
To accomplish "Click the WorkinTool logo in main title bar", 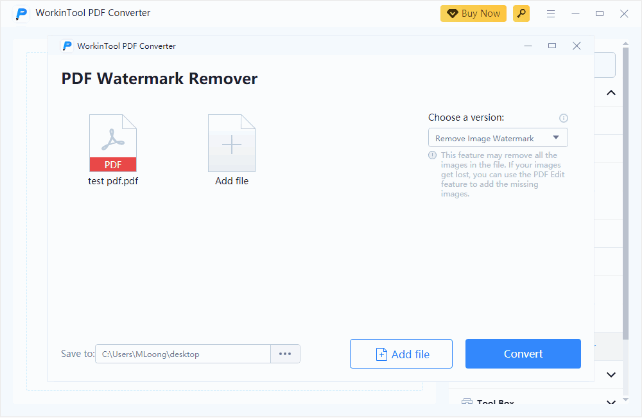I will (x=21, y=14).
